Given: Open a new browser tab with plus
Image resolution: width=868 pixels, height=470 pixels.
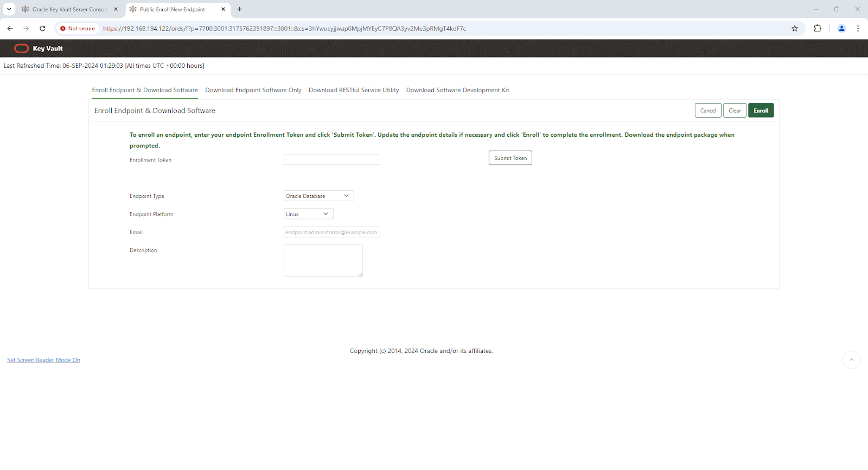Looking at the screenshot, I should pyautogui.click(x=239, y=9).
